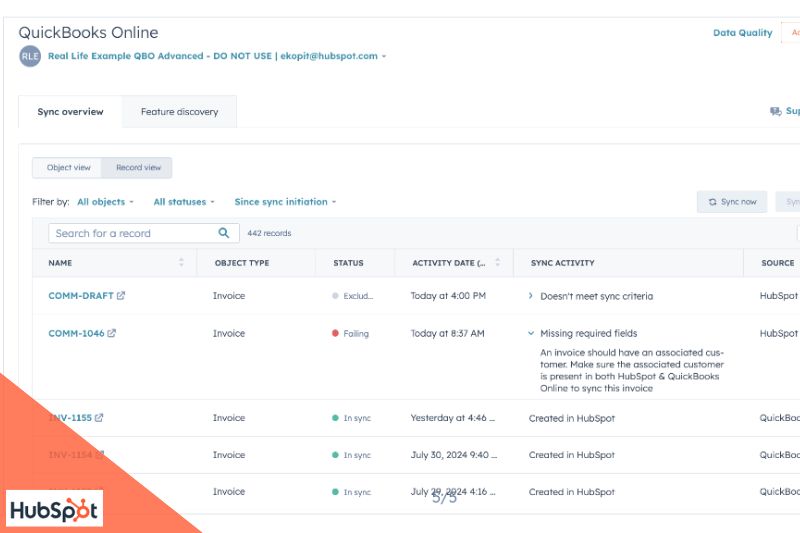Open the All objects filter dropdown
Image resolution: width=800 pixels, height=533 pixels.
point(105,202)
